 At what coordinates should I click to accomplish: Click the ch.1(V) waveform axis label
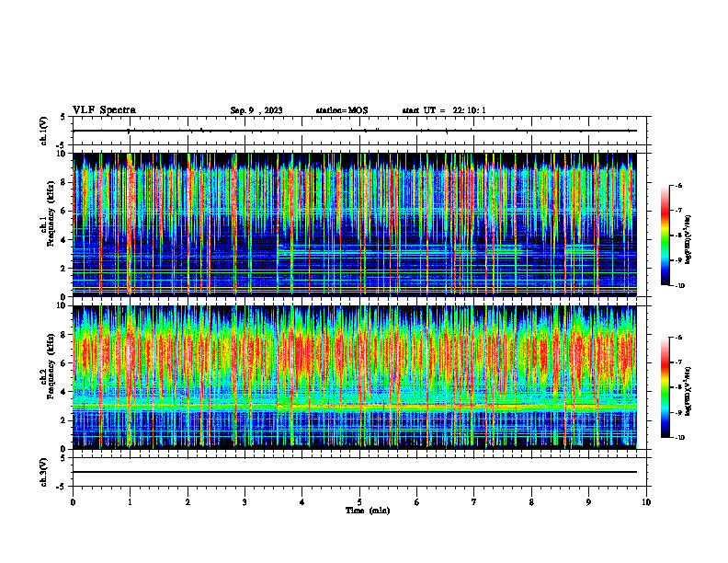click(x=44, y=131)
